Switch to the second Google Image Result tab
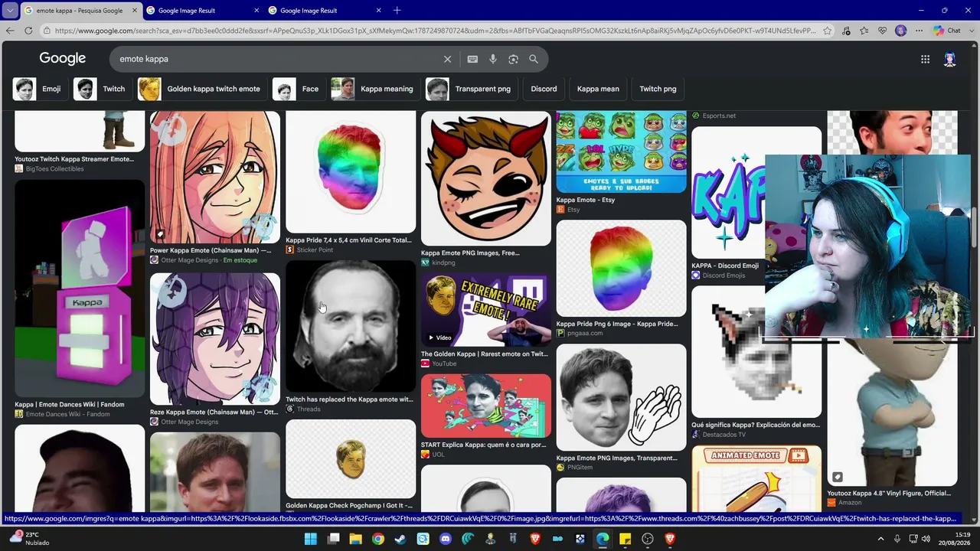The height and width of the screenshot is (551, 980). 202,11
